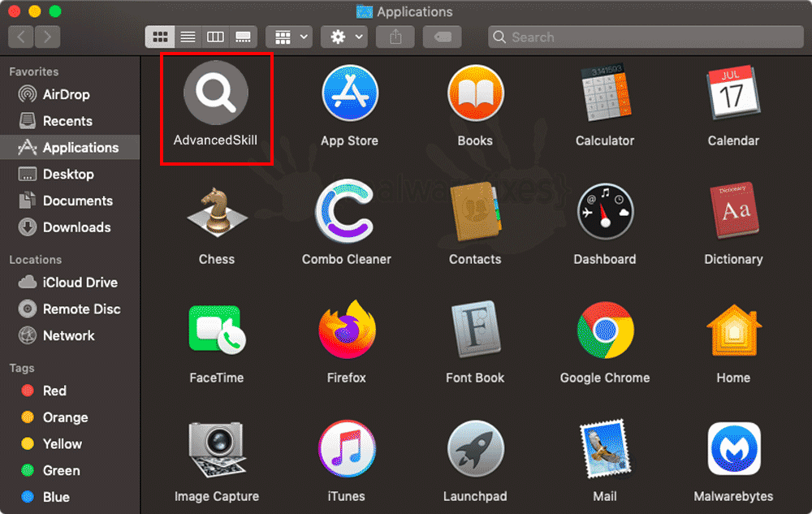
Task: Click the Finder Search field
Action: coord(646,37)
